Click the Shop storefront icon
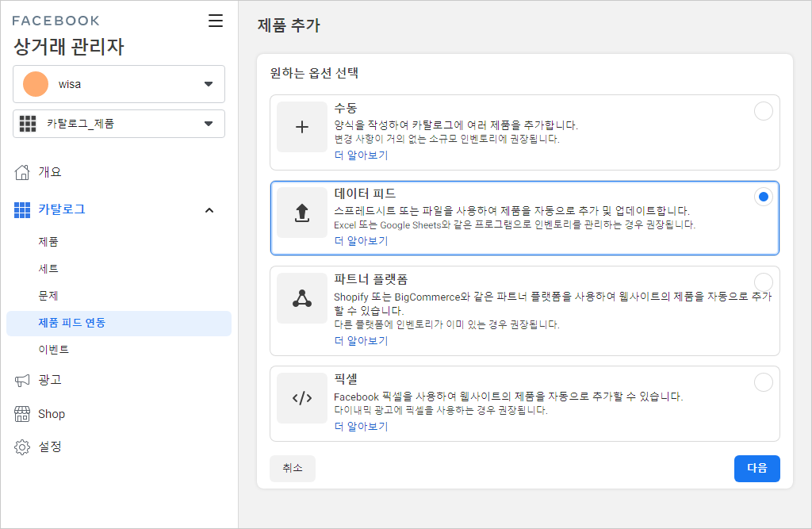This screenshot has width=812, height=529. pyautogui.click(x=22, y=414)
